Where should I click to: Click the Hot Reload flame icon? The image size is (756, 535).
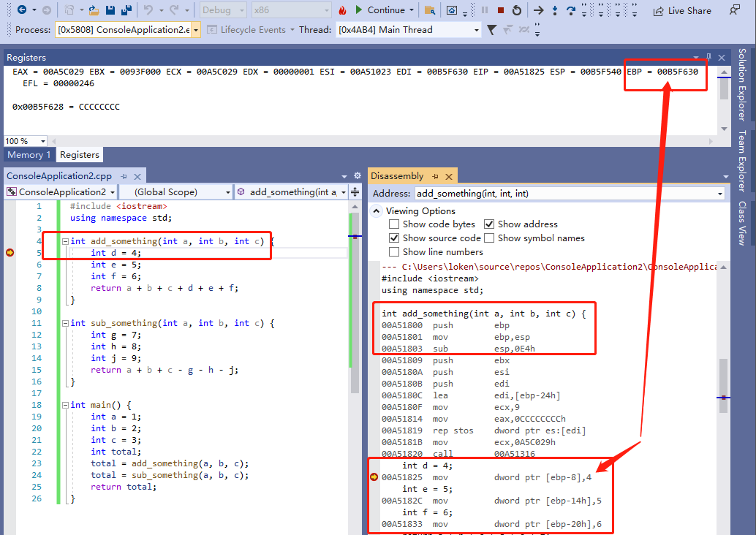[x=342, y=10]
